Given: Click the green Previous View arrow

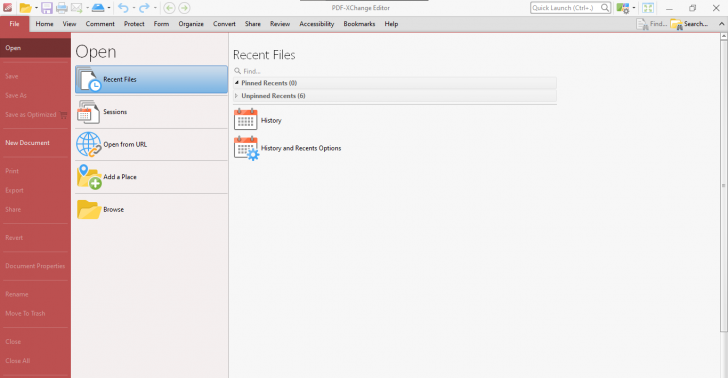Looking at the screenshot, I should (x=169, y=8).
